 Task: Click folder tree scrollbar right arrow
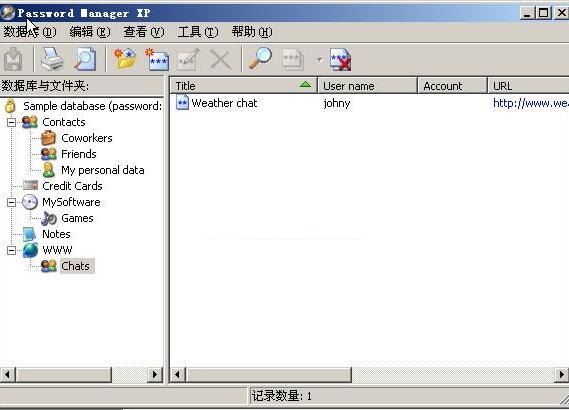coord(155,374)
